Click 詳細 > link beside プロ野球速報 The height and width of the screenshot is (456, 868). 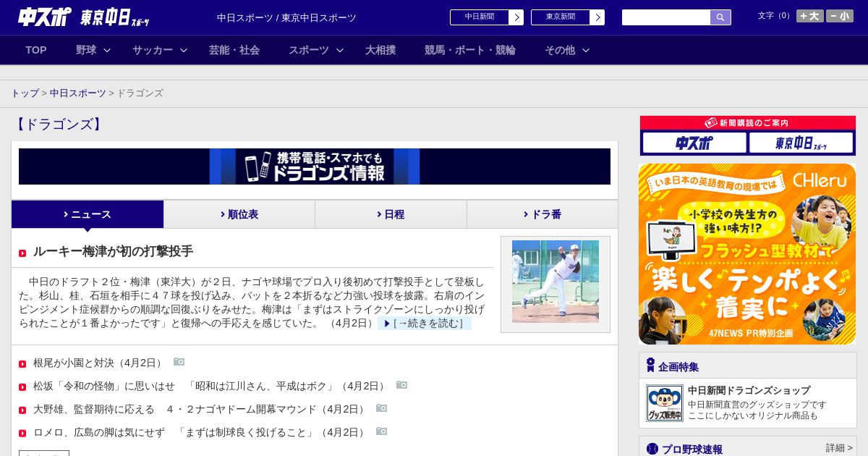coord(839,448)
